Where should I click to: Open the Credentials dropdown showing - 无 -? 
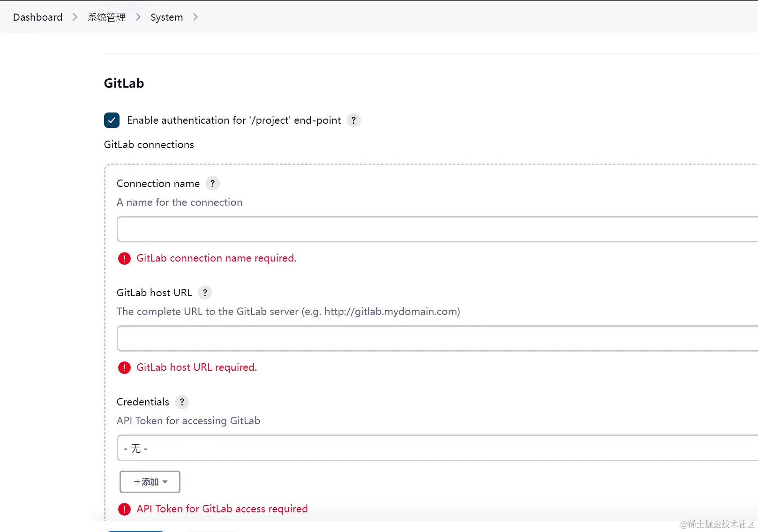(437, 448)
